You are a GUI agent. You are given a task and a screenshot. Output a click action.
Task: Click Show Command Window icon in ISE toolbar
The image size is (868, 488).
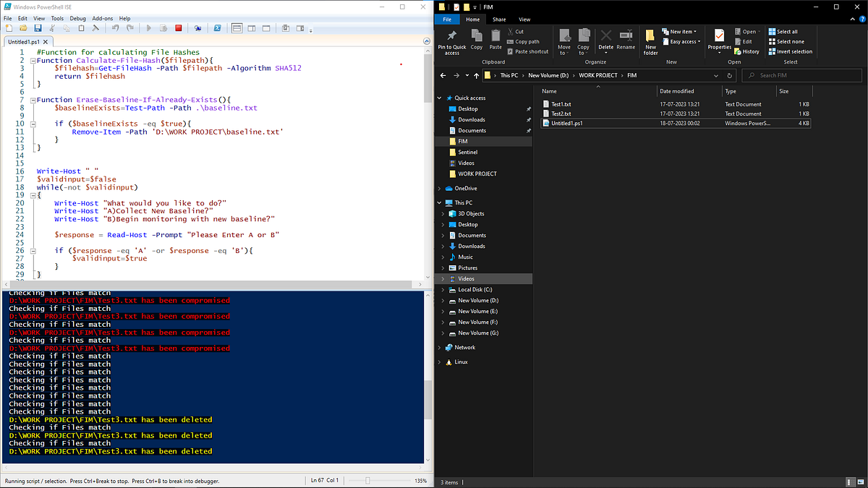tap(286, 28)
